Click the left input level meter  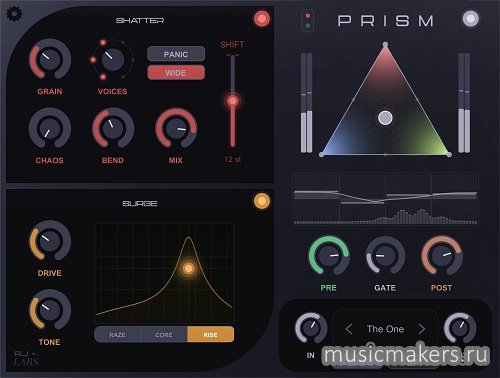click(307, 103)
